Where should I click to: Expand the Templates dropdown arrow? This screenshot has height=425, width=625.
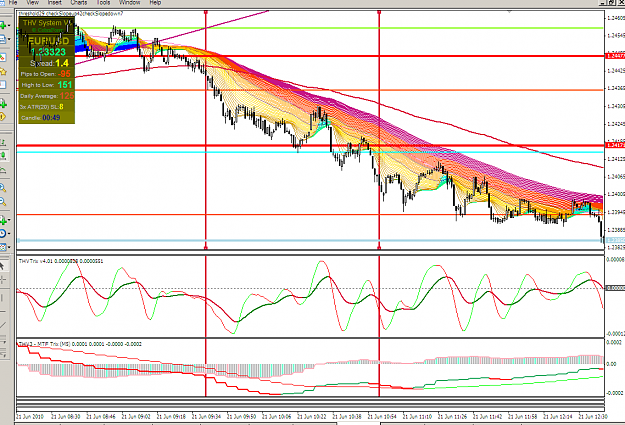pyautogui.click(x=9, y=247)
